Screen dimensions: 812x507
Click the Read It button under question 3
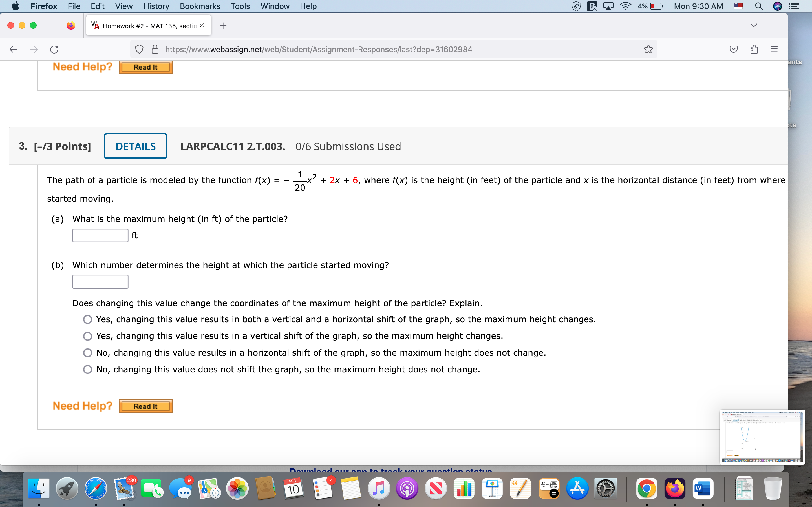point(145,406)
